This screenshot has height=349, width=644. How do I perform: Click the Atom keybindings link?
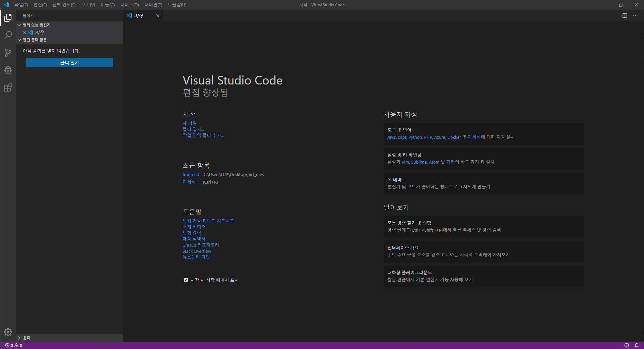click(434, 162)
